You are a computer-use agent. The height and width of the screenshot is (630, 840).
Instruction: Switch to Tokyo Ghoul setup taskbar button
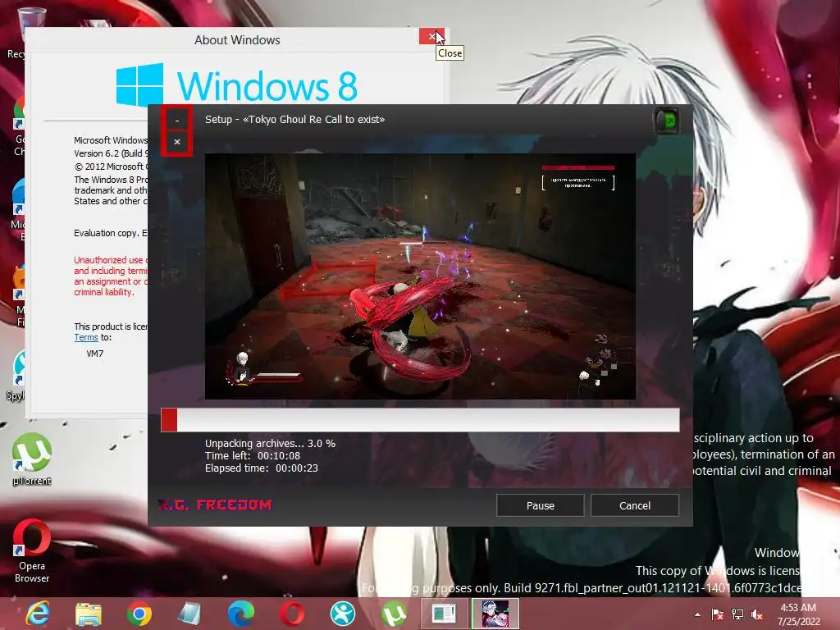[x=495, y=614]
